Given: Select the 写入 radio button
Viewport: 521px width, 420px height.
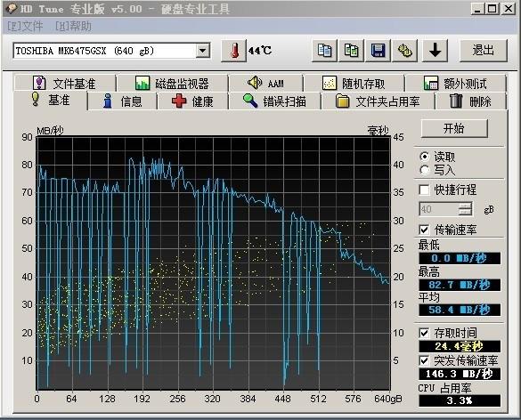Looking at the screenshot, I should (424, 170).
